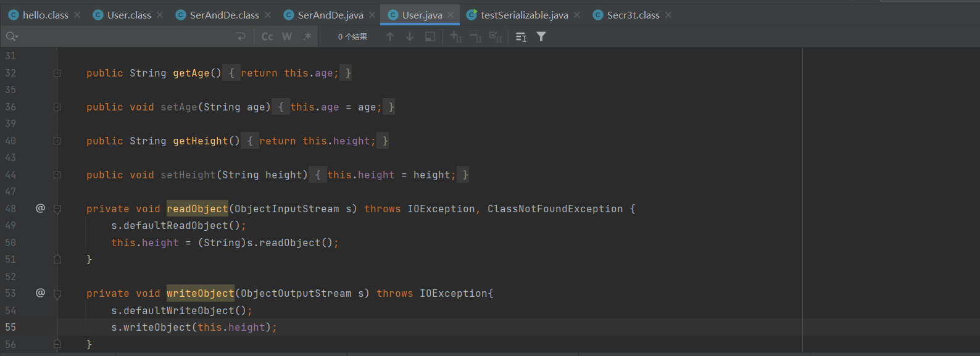Screen dimensions: 980x356
Task: Collapse fold end marker at line 51
Action: tap(57, 259)
